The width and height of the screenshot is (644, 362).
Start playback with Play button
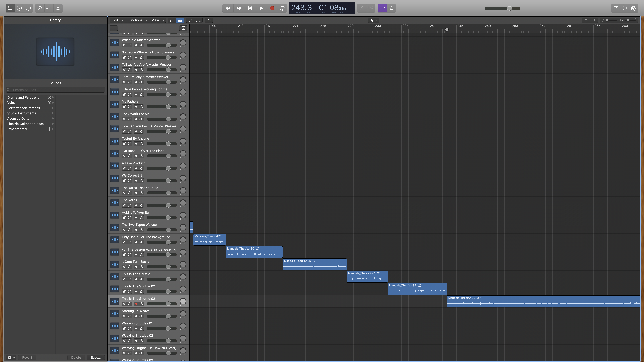point(261,8)
